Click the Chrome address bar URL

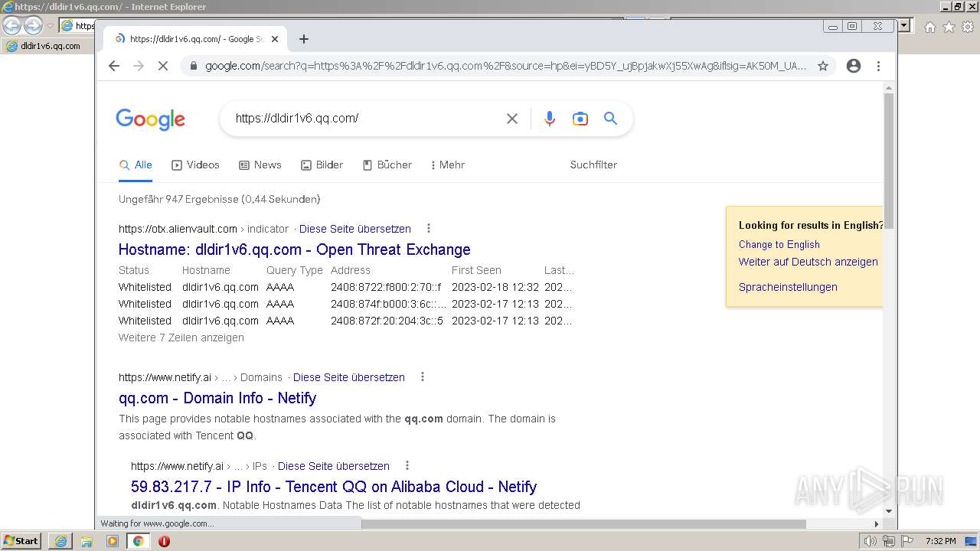(x=505, y=66)
